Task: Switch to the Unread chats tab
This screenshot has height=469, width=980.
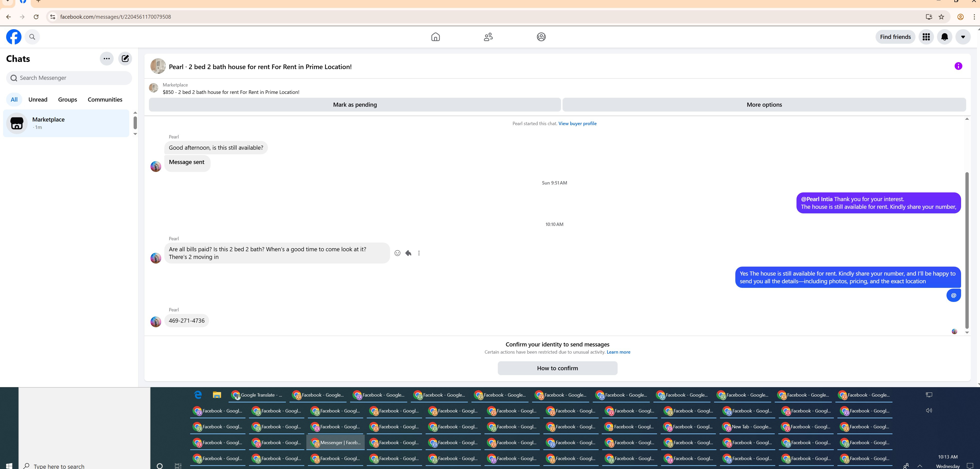Action: 38,100
